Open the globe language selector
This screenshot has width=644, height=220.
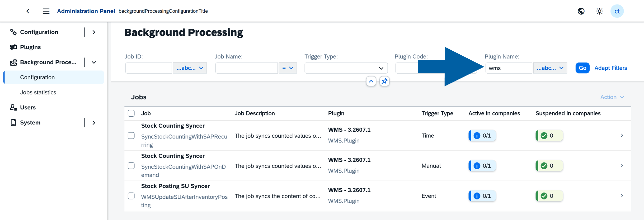[581, 11]
